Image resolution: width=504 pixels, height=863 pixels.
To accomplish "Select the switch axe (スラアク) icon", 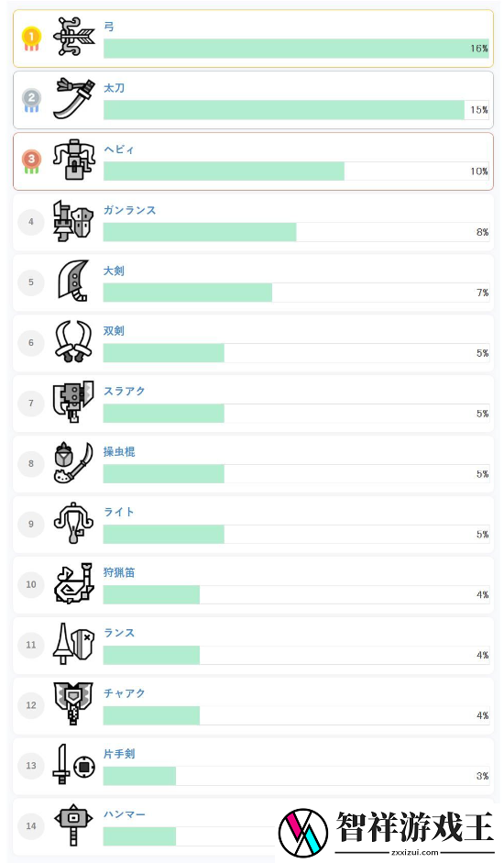I will (x=73, y=402).
